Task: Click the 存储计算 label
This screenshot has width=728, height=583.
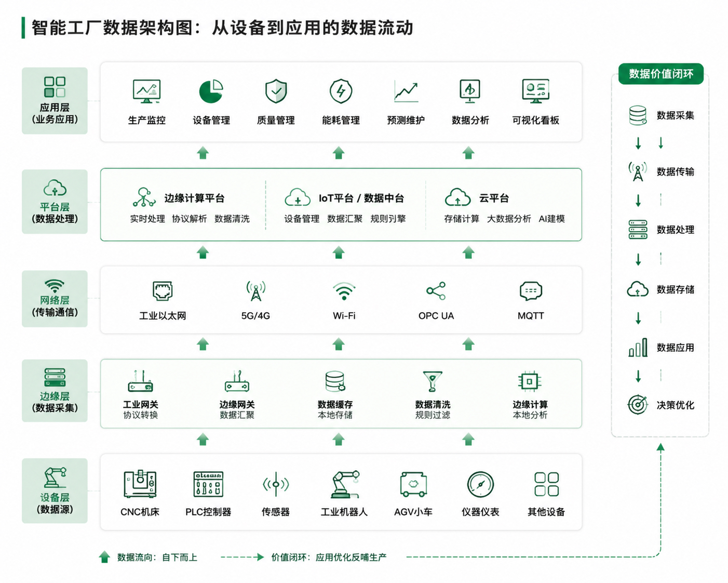Action: tap(462, 219)
